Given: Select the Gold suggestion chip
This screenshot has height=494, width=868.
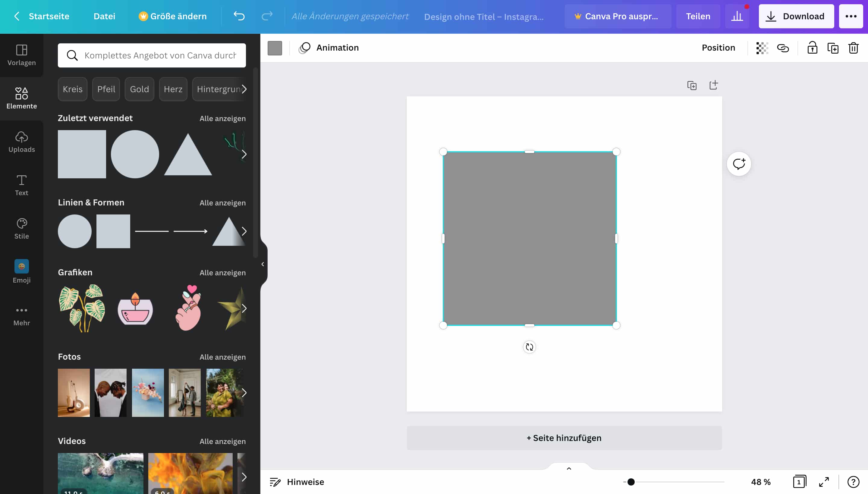Looking at the screenshot, I should [x=140, y=89].
